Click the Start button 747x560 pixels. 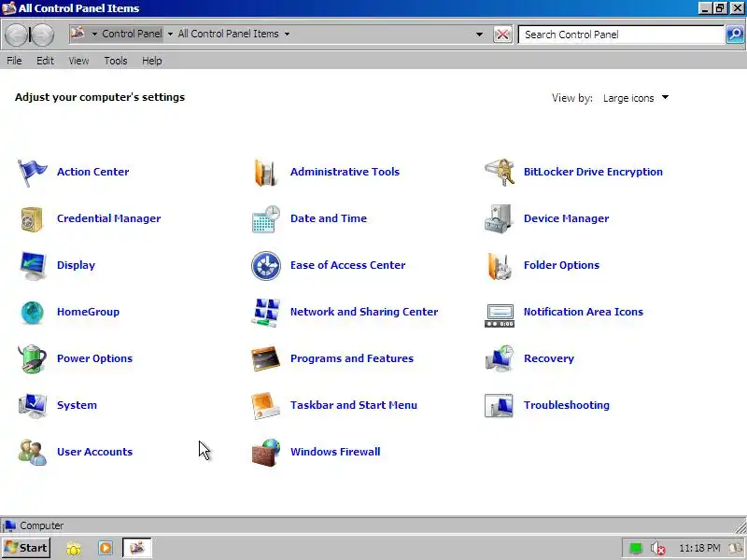[26, 548]
